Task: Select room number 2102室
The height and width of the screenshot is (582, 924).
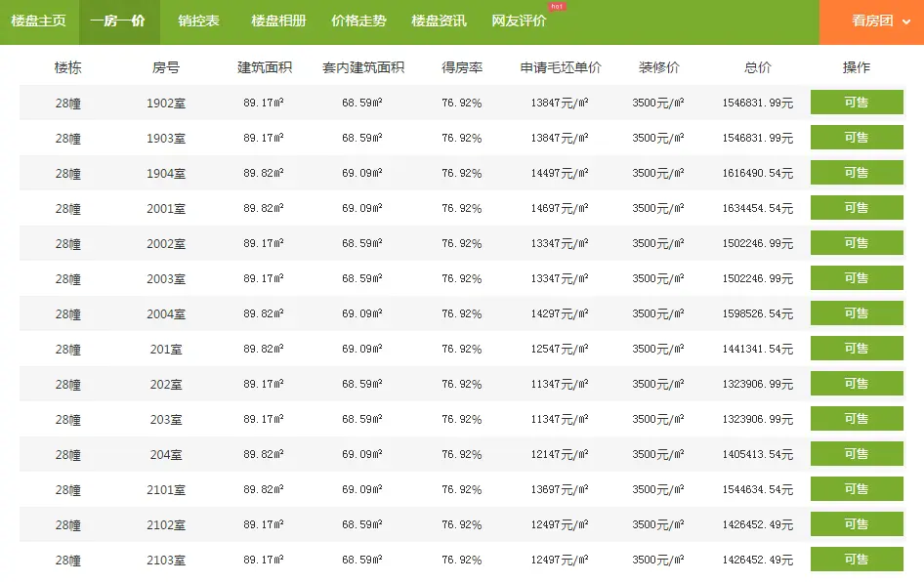Action: (x=166, y=524)
